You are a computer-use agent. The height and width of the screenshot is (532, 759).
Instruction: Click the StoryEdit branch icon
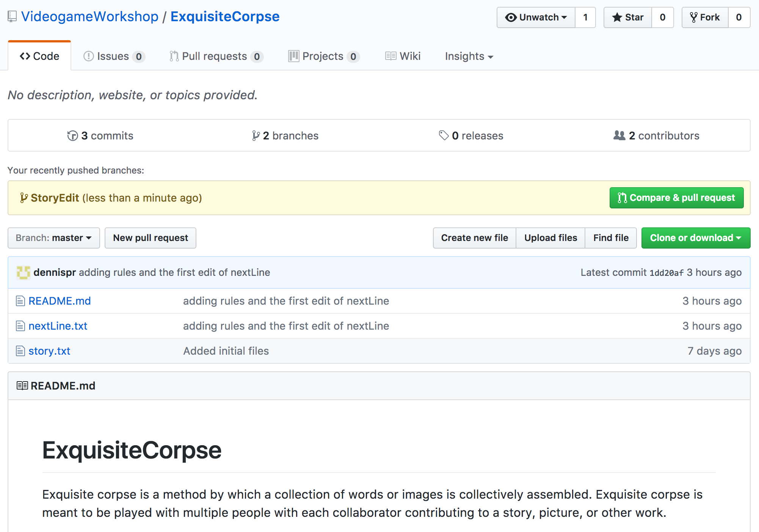24,198
